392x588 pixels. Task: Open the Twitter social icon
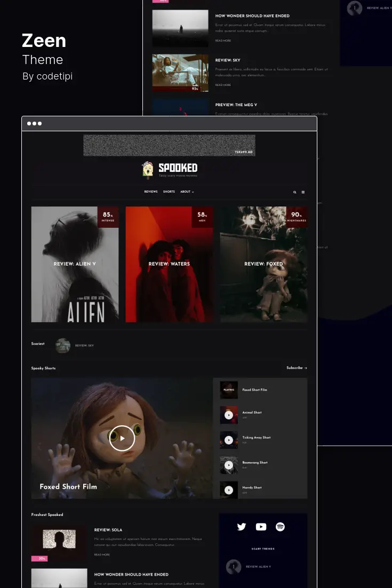pyautogui.click(x=242, y=527)
